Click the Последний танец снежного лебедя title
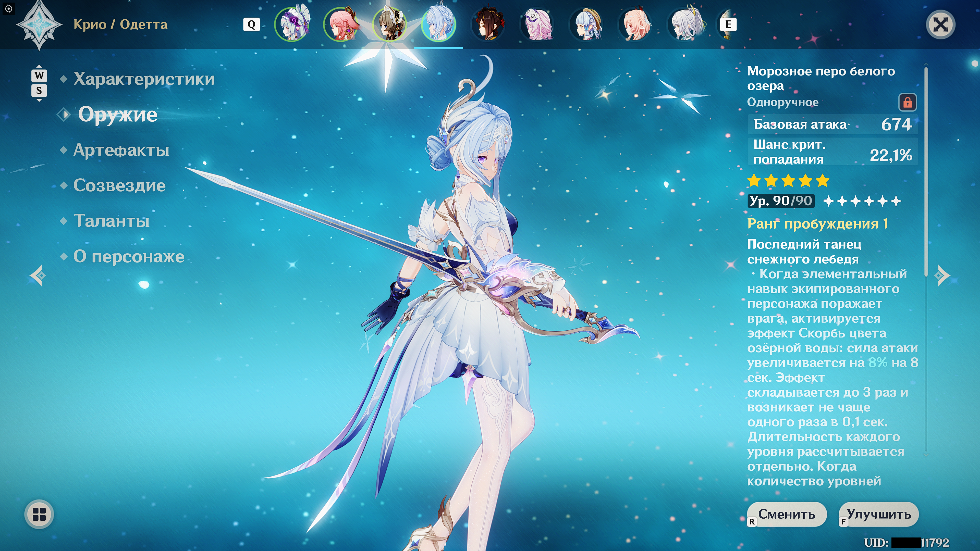Screen dimensions: 980x551 (804, 251)
